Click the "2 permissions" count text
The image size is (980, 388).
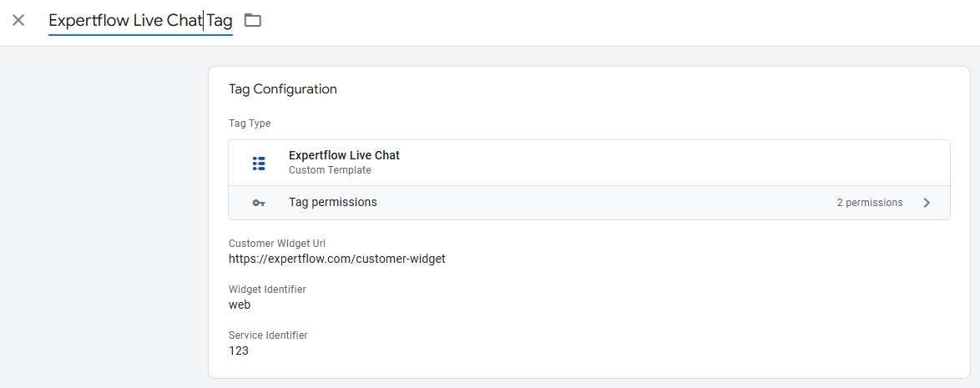[870, 203]
